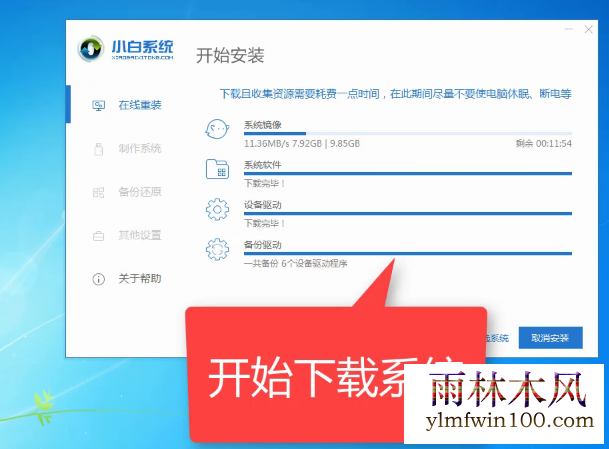
Task: Click the 系统镜像 download progress bar
Action: click(x=408, y=134)
